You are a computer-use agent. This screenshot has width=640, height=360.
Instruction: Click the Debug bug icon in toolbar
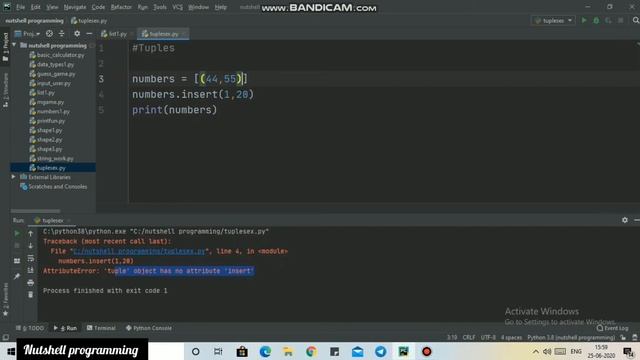click(x=596, y=20)
